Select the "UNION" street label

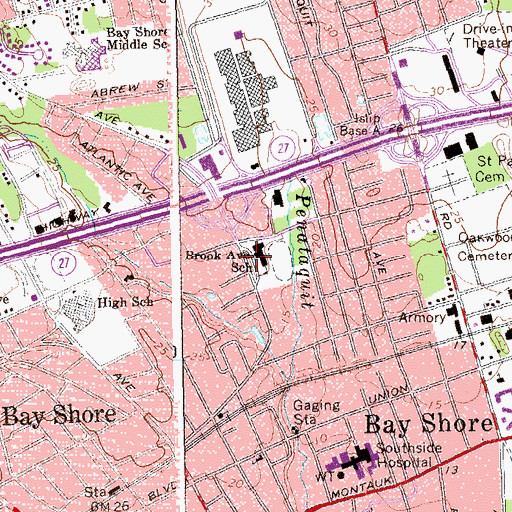pyautogui.click(x=389, y=395)
